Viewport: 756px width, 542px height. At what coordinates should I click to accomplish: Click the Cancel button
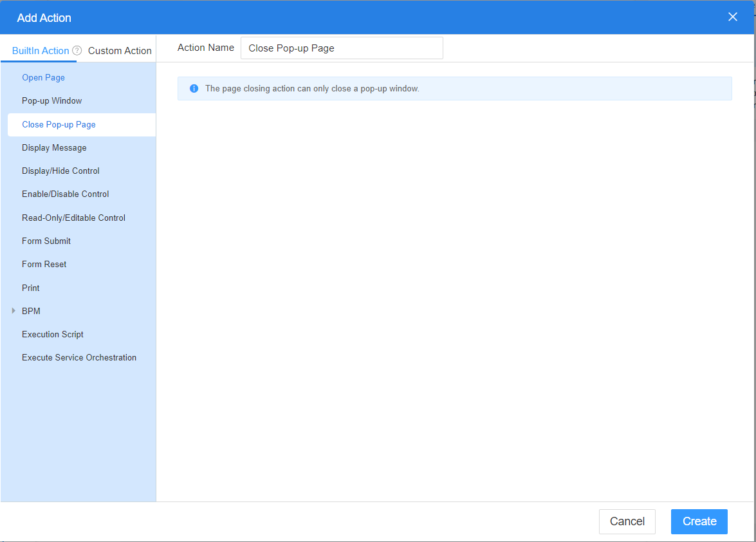[x=627, y=521]
